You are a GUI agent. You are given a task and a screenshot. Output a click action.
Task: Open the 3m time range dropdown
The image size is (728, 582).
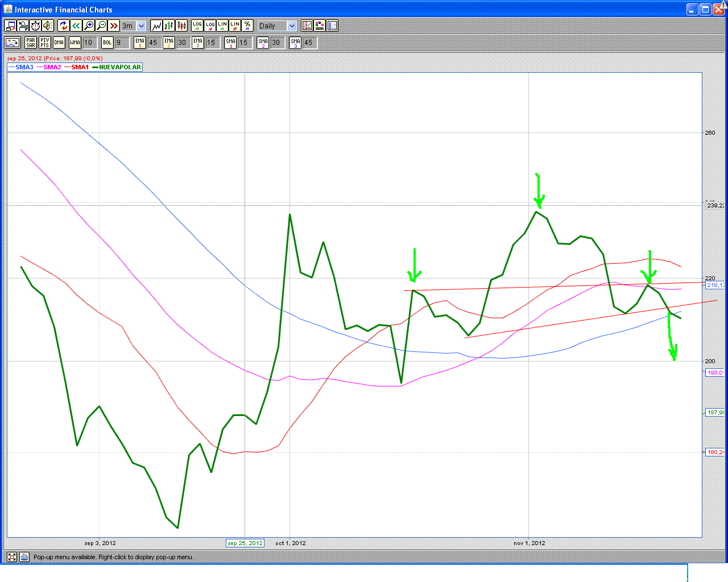coord(141,26)
